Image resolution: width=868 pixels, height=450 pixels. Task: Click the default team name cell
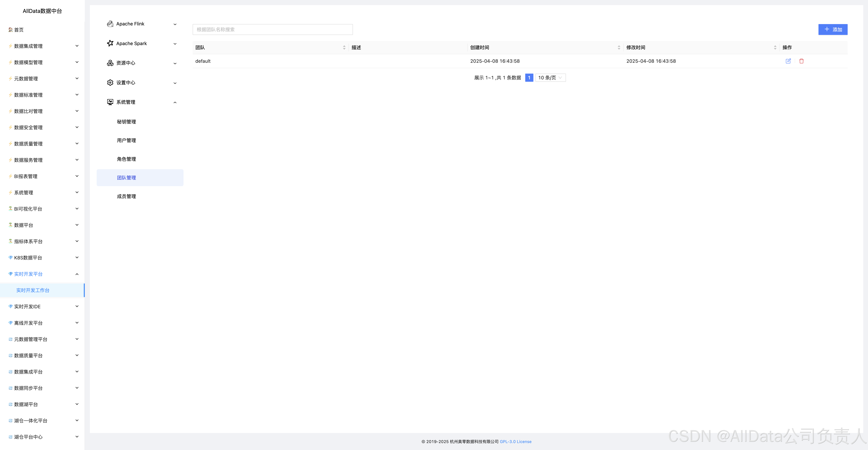203,61
